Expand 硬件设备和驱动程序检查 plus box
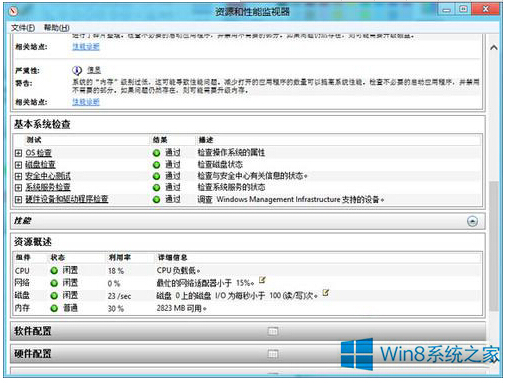This screenshot has width=508, height=383. tap(19, 199)
